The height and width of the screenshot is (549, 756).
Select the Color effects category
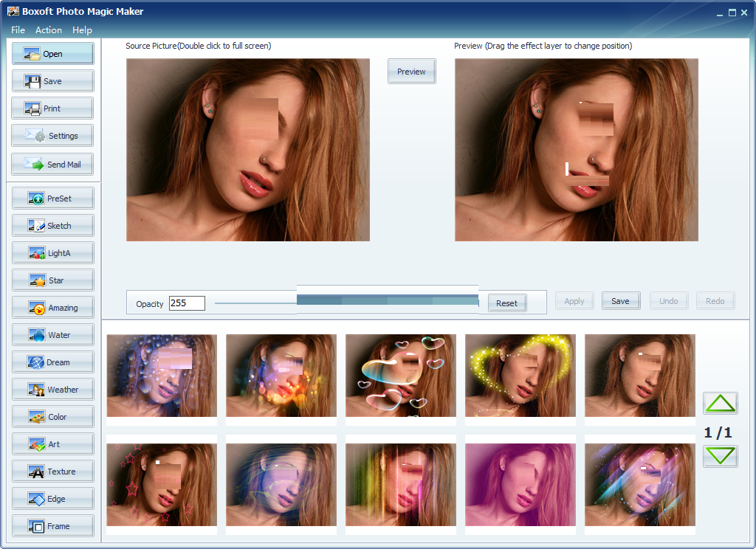[52, 416]
